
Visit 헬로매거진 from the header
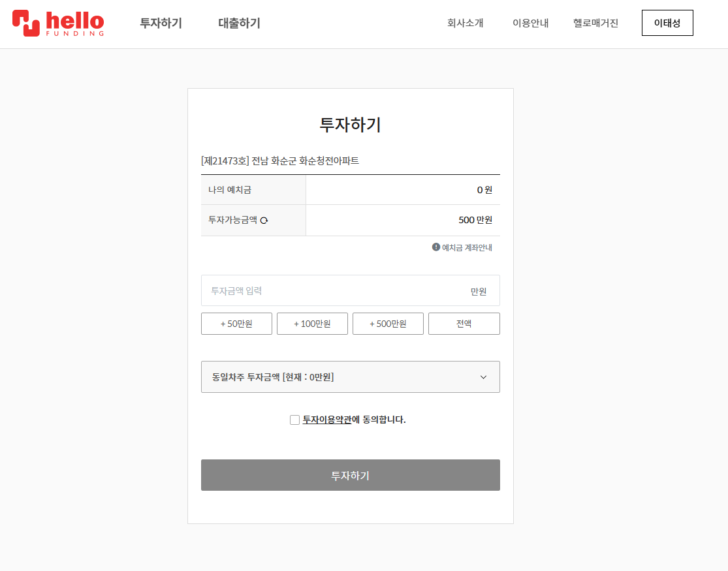click(x=595, y=23)
